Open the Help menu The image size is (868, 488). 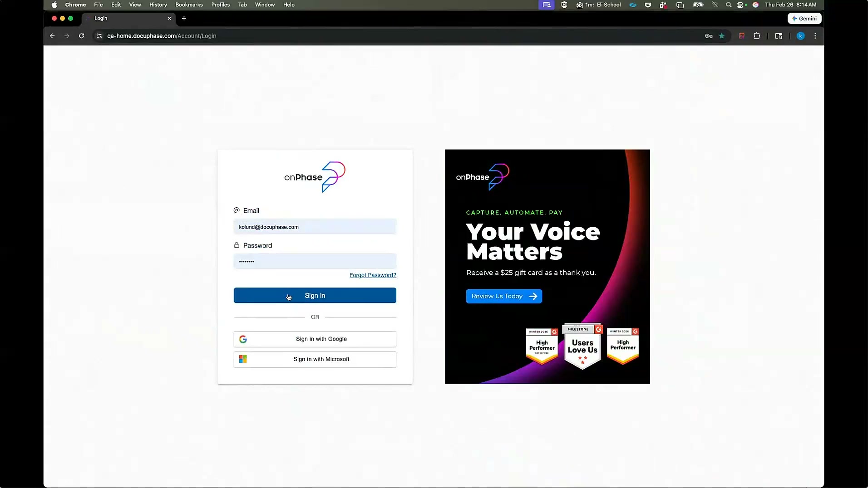289,5
